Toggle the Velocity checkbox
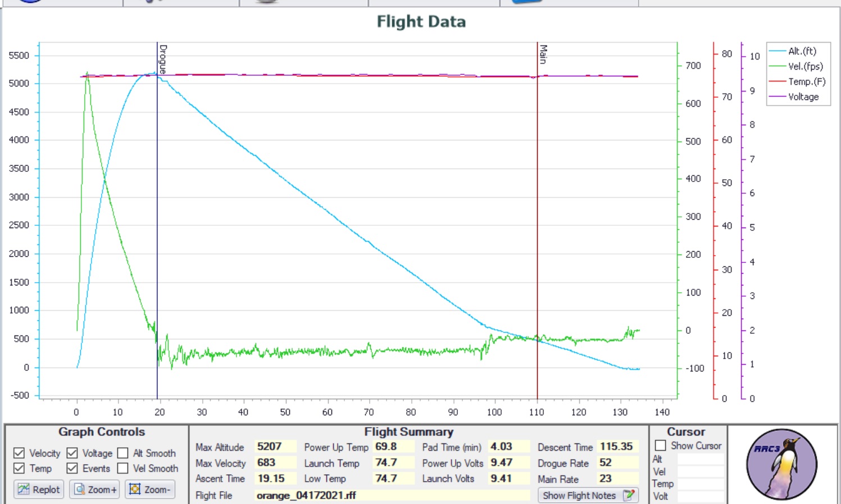The image size is (841, 504). click(x=19, y=453)
